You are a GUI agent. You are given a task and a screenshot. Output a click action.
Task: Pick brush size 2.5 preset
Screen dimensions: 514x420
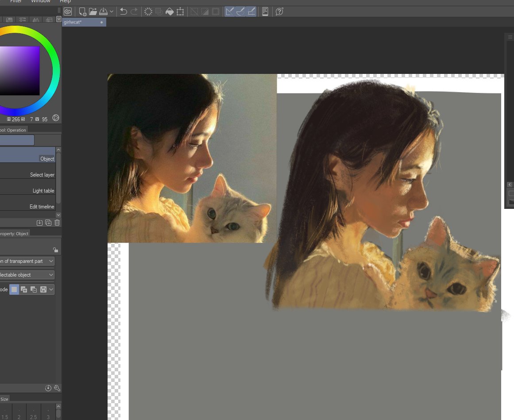pyautogui.click(x=34, y=412)
